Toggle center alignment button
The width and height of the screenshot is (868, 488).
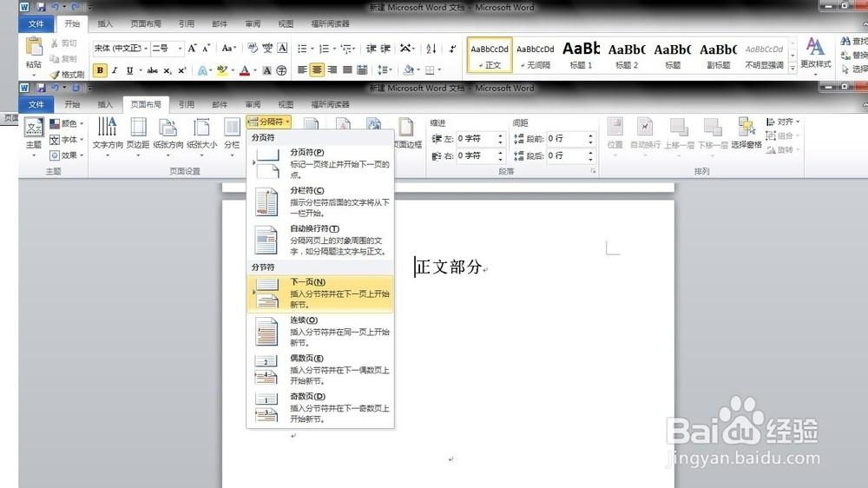pyautogui.click(x=317, y=70)
